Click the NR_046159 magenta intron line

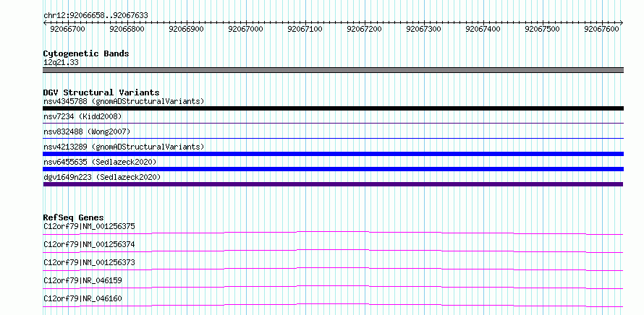pos(333,287)
